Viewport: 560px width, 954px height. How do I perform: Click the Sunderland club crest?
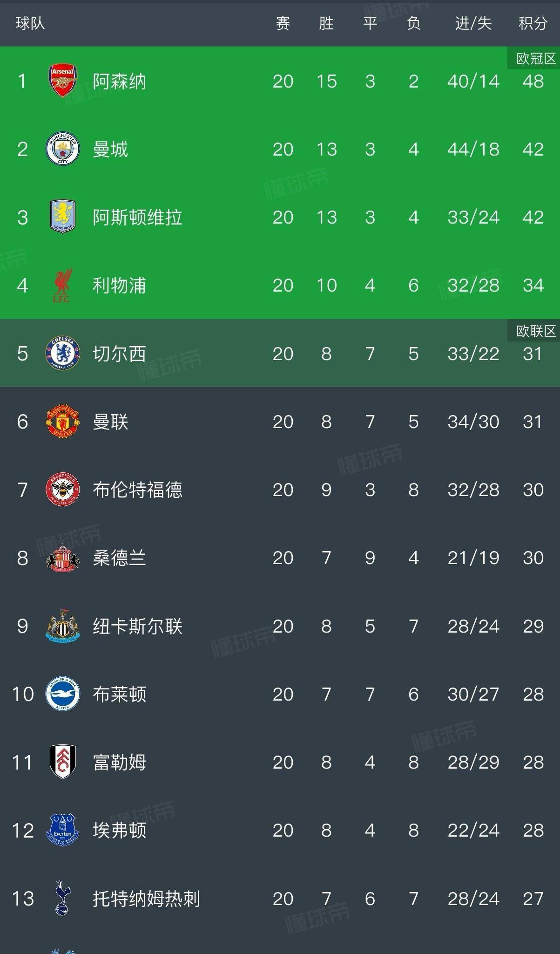click(x=62, y=558)
